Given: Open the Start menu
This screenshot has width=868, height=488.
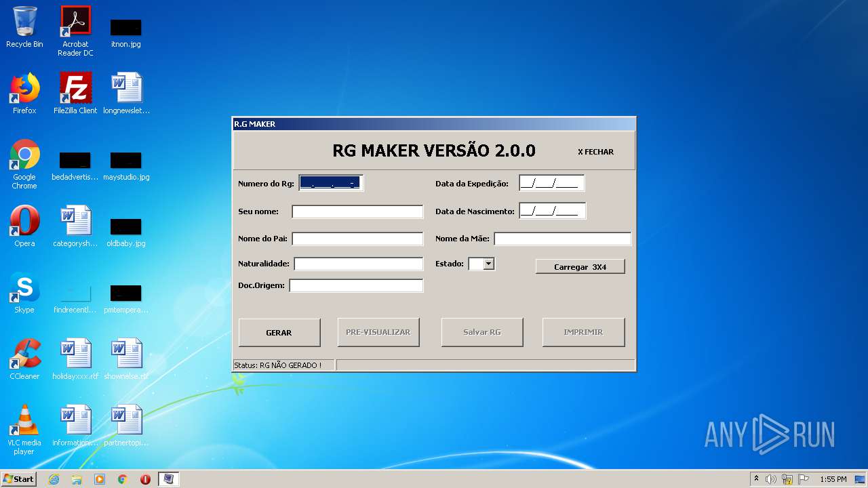Looking at the screenshot, I should pyautogui.click(x=18, y=479).
